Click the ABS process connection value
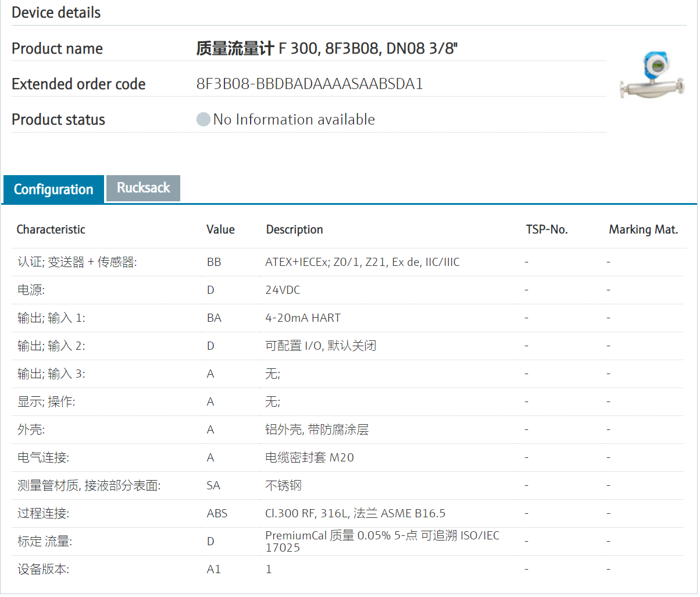This screenshot has height=597, width=700. (217, 514)
